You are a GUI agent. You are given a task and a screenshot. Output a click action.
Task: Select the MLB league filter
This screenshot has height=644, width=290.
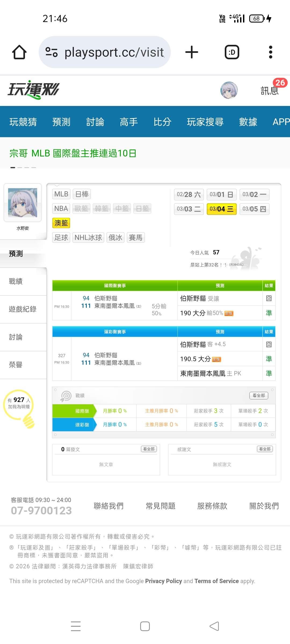point(61,194)
